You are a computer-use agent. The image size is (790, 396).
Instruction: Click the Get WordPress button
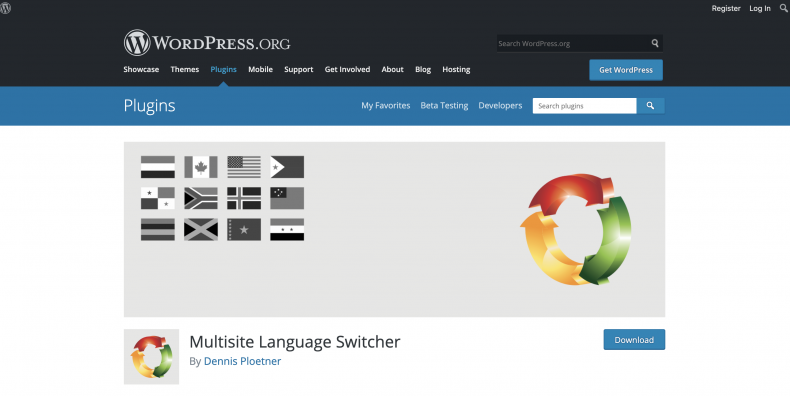[626, 70]
